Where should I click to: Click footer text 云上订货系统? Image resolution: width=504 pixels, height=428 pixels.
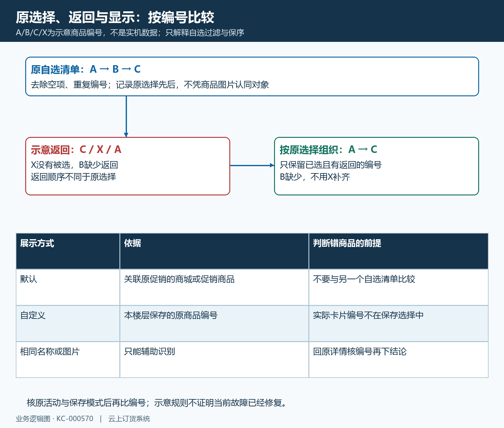[129, 419]
